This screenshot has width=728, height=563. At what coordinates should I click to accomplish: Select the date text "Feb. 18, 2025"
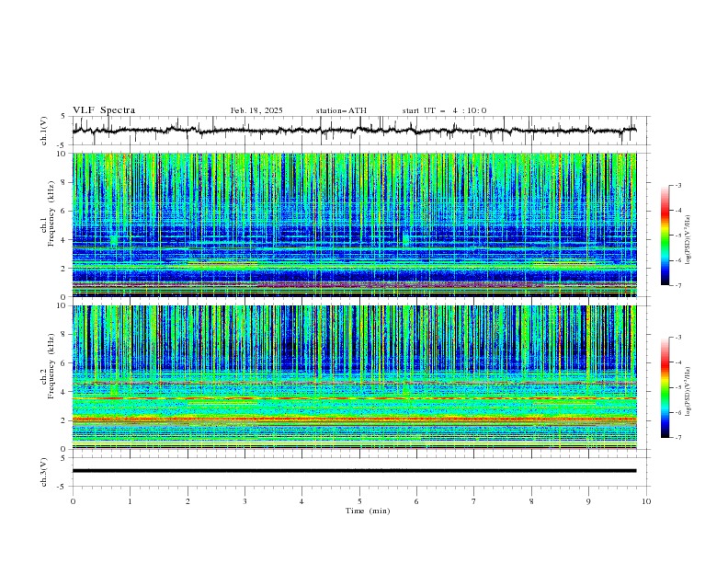click(x=256, y=110)
